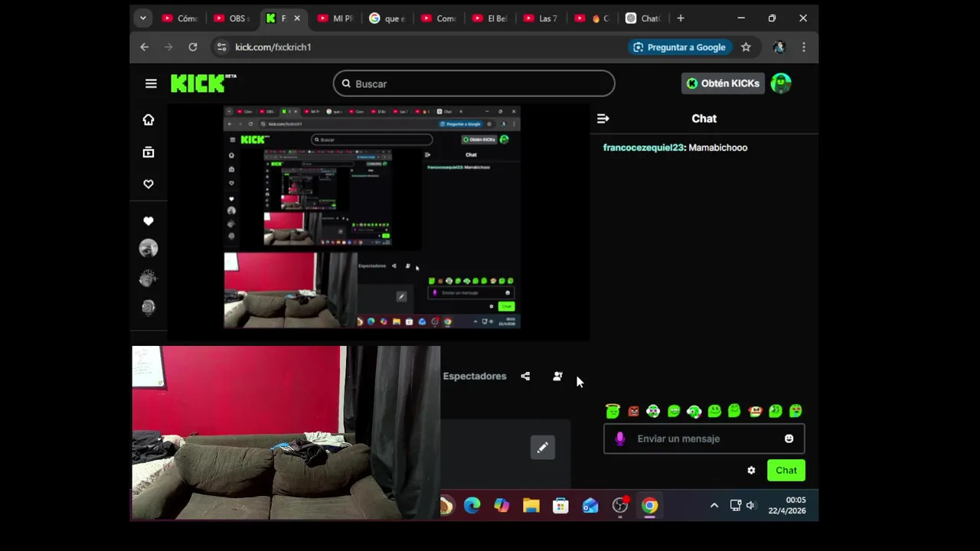Open Chrome profile avatar
This screenshot has height=551, width=980.
click(x=779, y=47)
